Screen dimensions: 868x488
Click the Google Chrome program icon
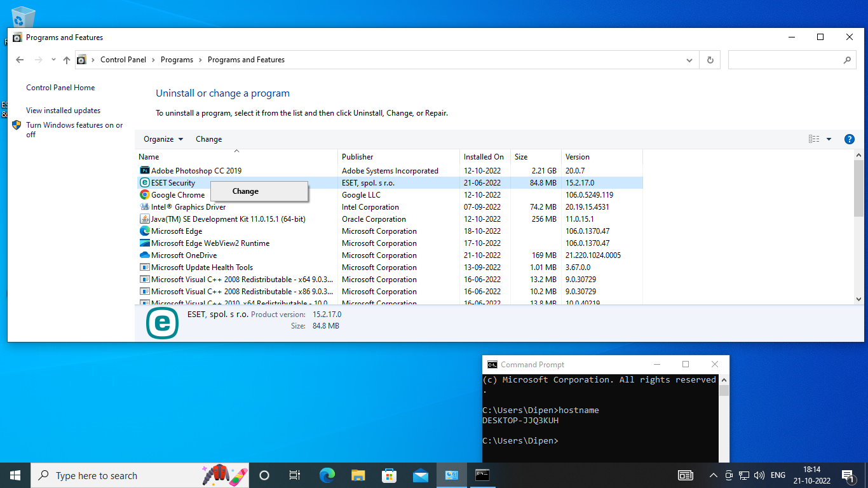coord(144,194)
